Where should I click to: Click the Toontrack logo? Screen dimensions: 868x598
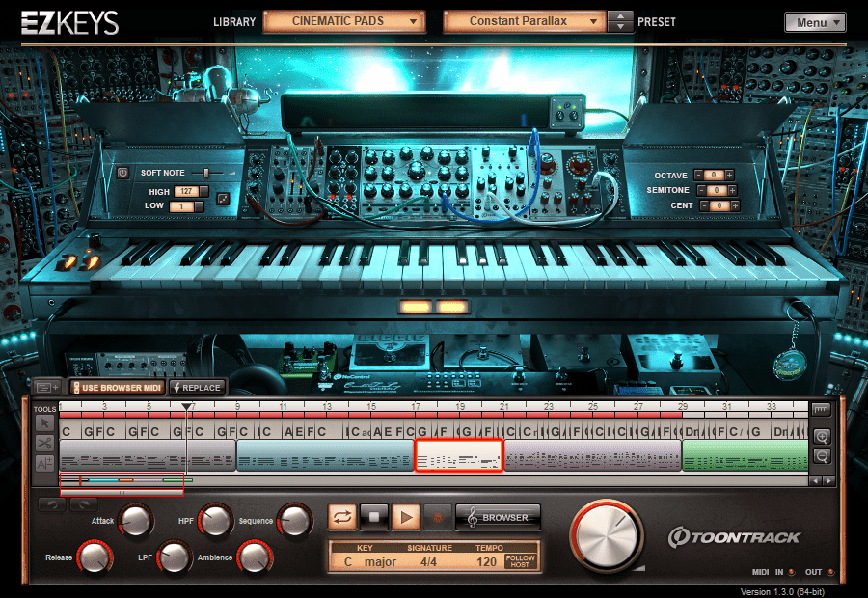coord(734,537)
